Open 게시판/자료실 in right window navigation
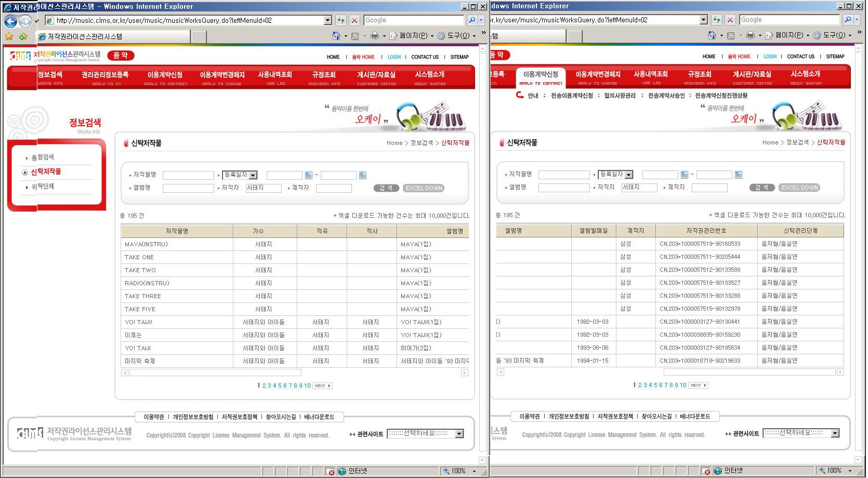 [752, 77]
